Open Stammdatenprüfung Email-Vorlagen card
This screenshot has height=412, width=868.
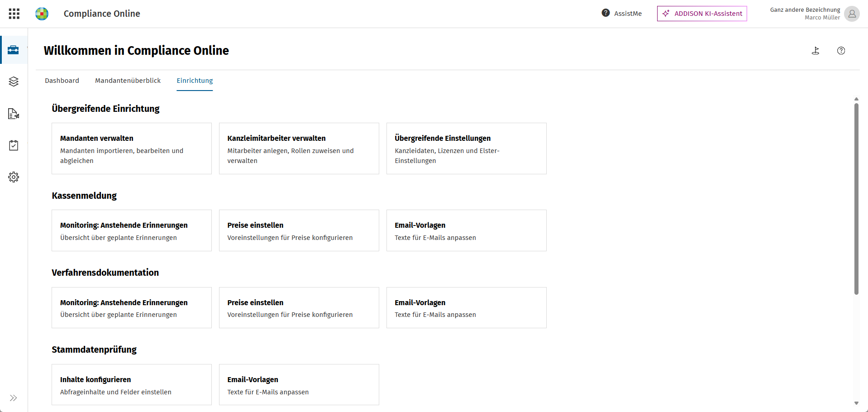tap(299, 385)
